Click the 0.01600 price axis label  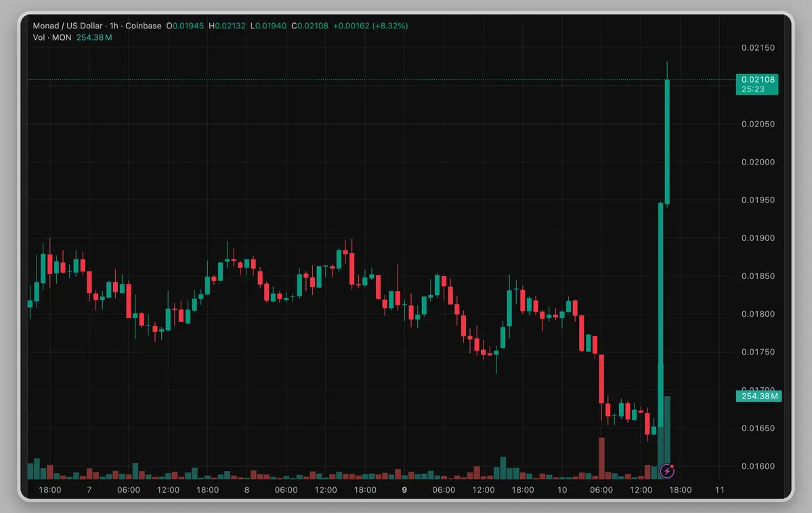pos(758,466)
